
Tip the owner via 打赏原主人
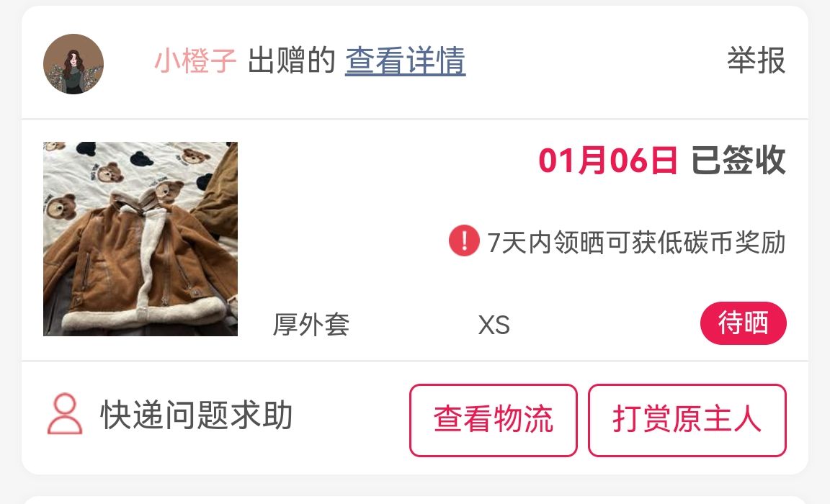point(687,420)
